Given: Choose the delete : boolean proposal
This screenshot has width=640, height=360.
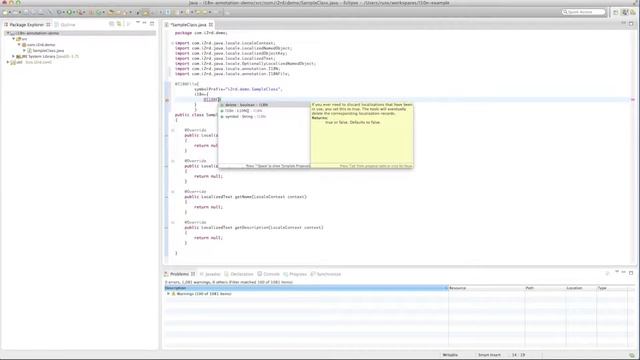Looking at the screenshot, I should click(x=264, y=105).
